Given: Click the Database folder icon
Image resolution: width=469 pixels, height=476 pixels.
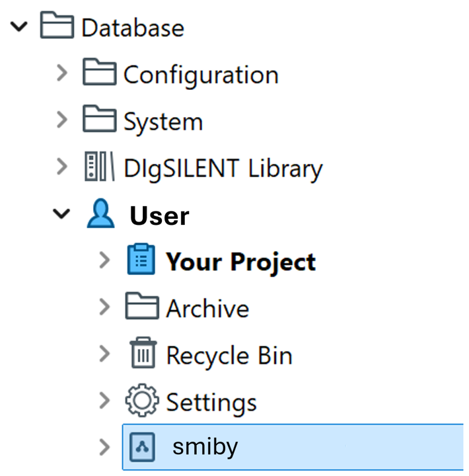Looking at the screenshot, I should [57, 27].
